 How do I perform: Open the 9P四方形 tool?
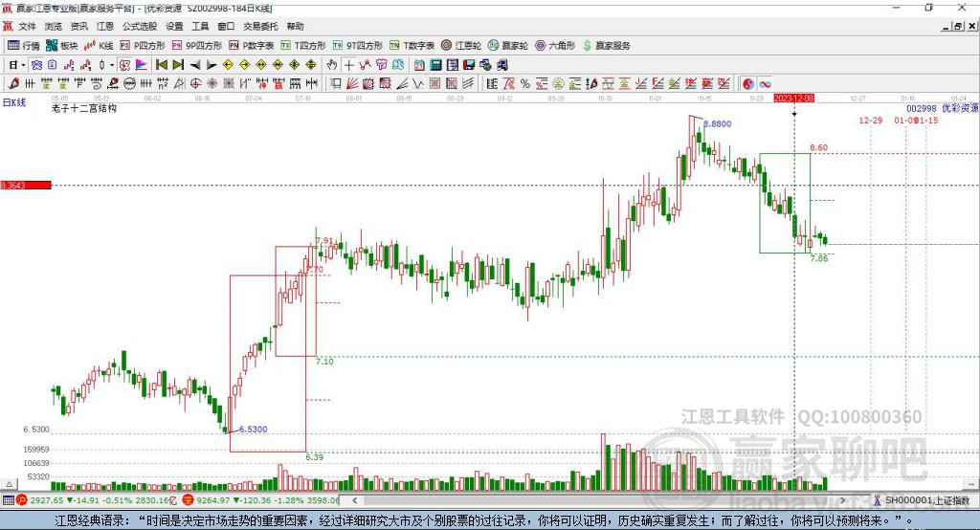(197, 46)
